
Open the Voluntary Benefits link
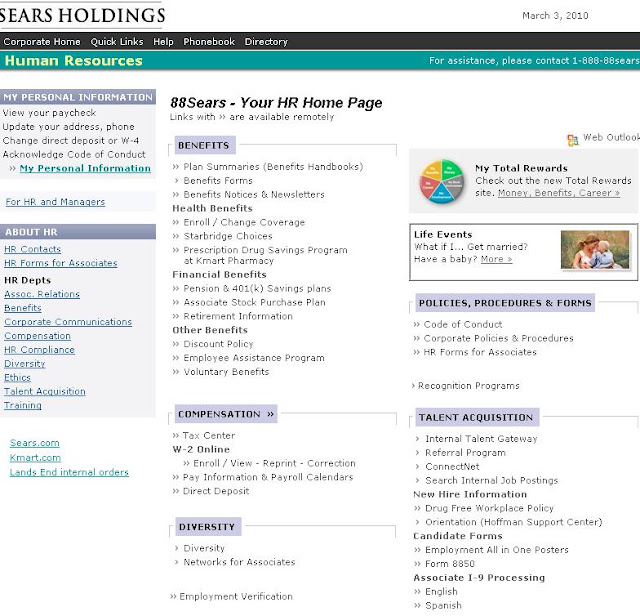pyautogui.click(x=226, y=372)
